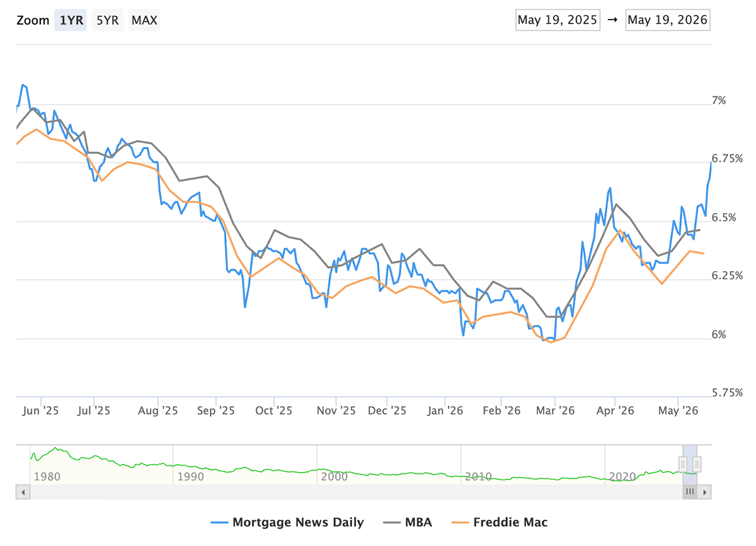The width and height of the screenshot is (756, 546).
Task: Click the Dec '25 axis label
Action: [387, 410]
